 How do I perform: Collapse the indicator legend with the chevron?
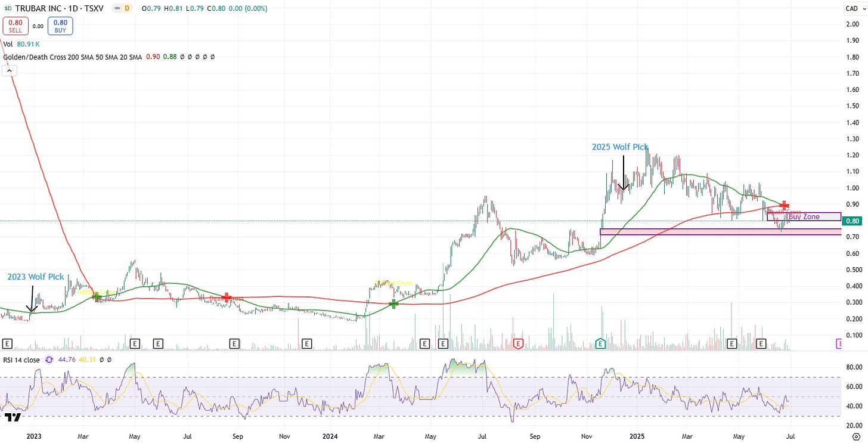(10, 71)
